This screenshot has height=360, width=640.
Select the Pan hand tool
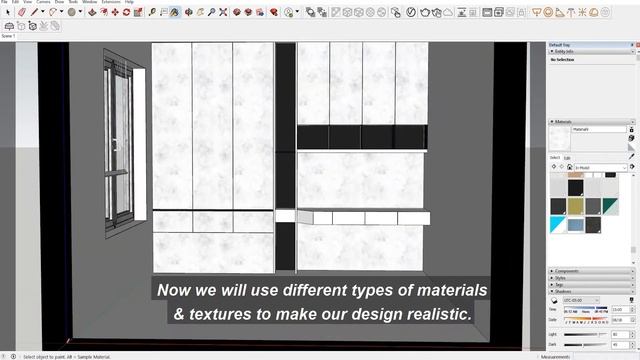200,12
